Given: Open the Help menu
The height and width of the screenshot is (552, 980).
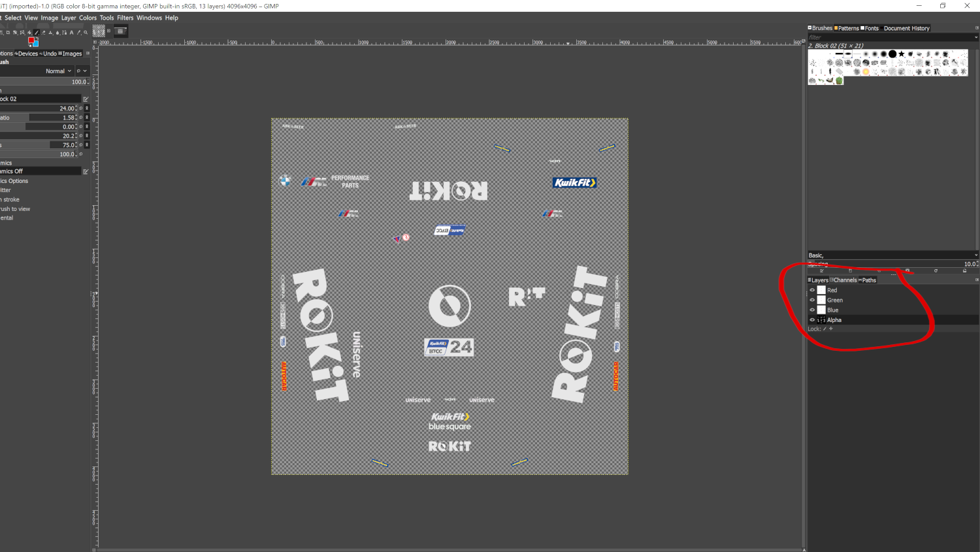Looking at the screenshot, I should (x=172, y=18).
